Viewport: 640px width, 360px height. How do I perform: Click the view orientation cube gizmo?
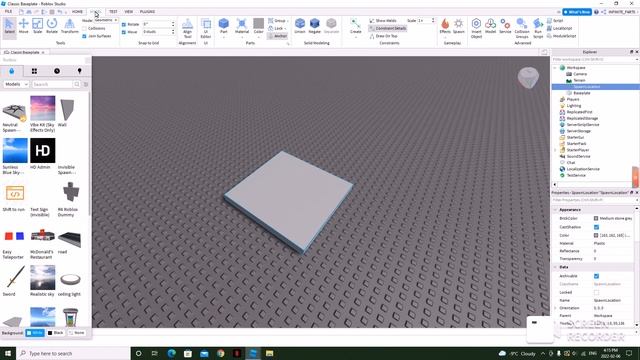(528, 78)
